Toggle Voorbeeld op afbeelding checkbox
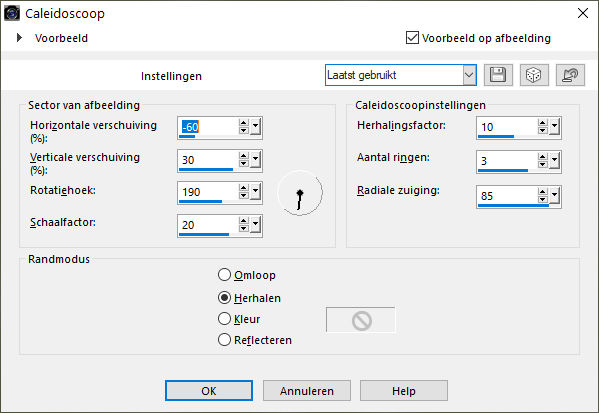The height and width of the screenshot is (413, 599). [x=412, y=37]
